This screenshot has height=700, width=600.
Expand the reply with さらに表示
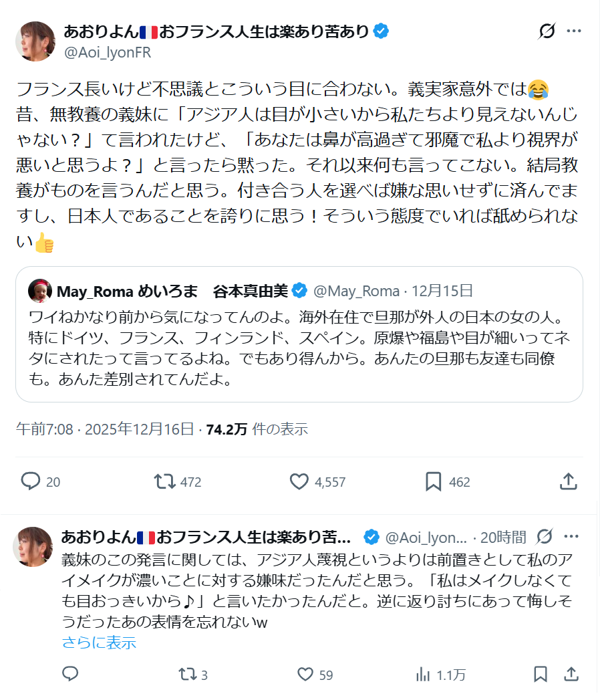coord(99,643)
